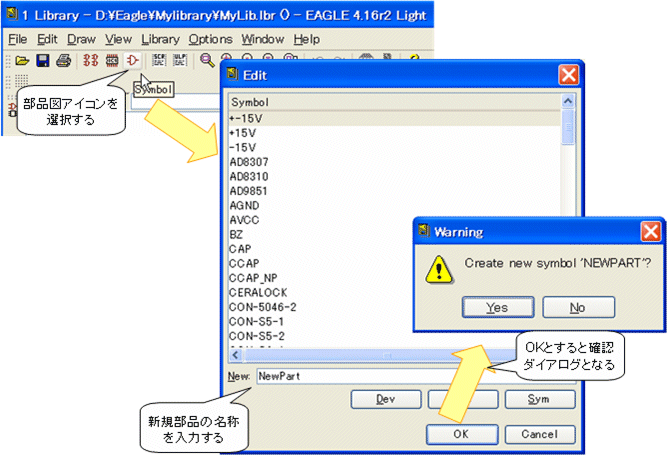Image resolution: width=667 pixels, height=455 pixels.
Task: Click the Sym button in Edit dialog
Action: [x=539, y=399]
